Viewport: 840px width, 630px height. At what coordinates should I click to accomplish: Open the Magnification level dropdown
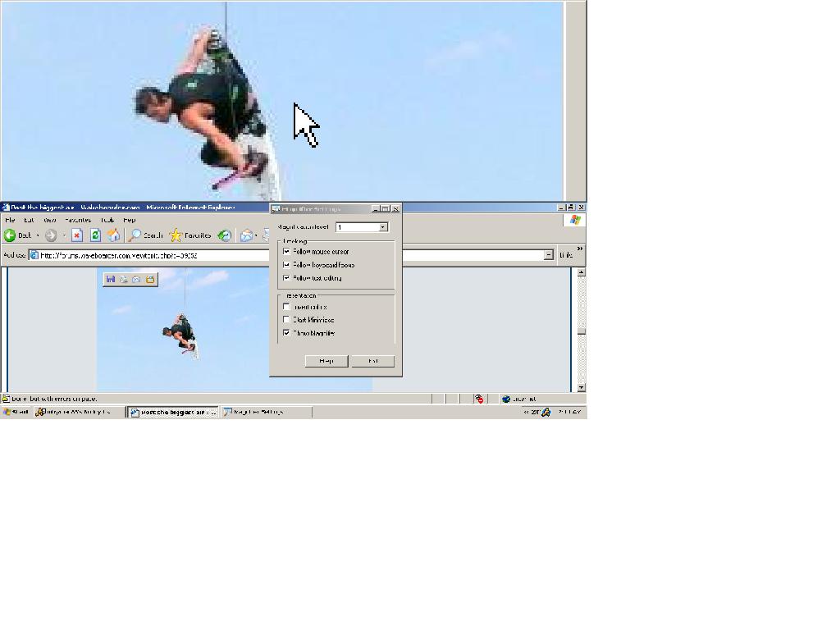coord(382,227)
